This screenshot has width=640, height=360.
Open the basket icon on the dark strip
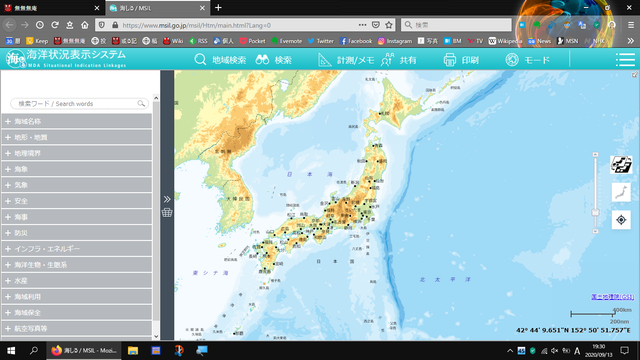pyautogui.click(x=167, y=213)
